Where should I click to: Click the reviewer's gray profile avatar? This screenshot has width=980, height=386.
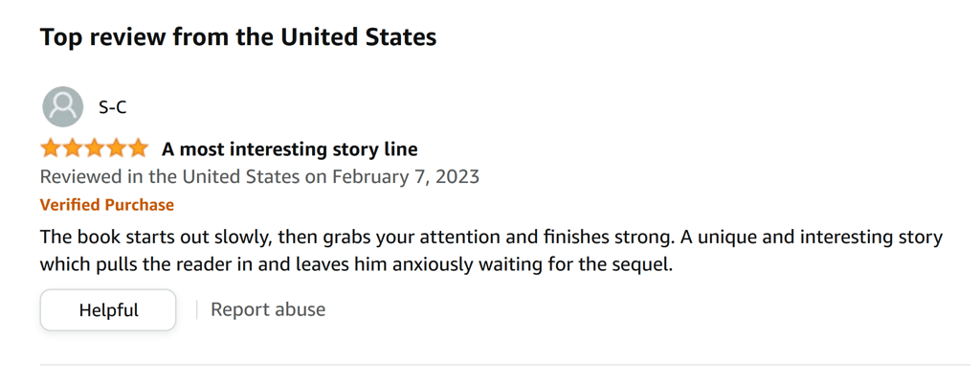pos(62,107)
